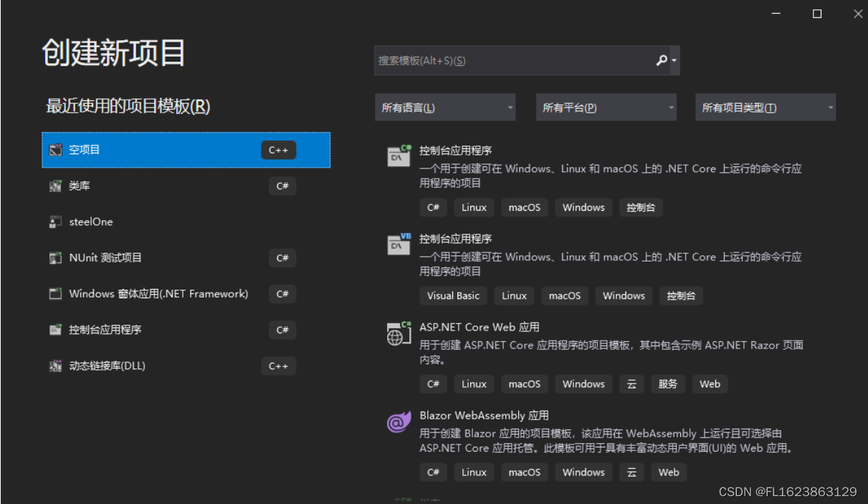Click the ASP.NET Core Web globe icon
868x504 pixels.
[x=399, y=333]
